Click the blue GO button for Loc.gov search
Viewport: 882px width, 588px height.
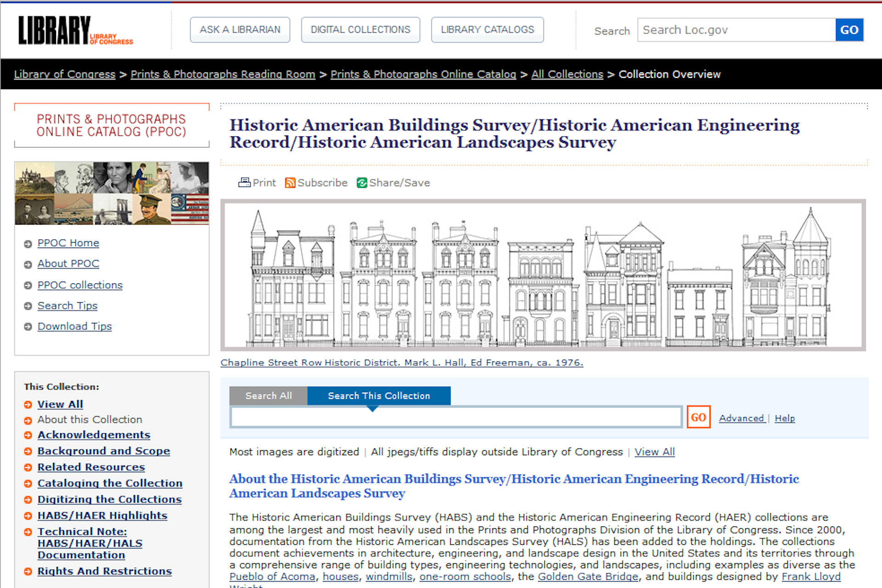[x=849, y=30]
